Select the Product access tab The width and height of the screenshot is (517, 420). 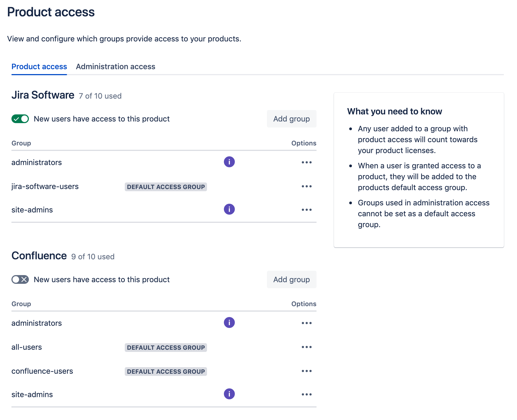point(39,66)
